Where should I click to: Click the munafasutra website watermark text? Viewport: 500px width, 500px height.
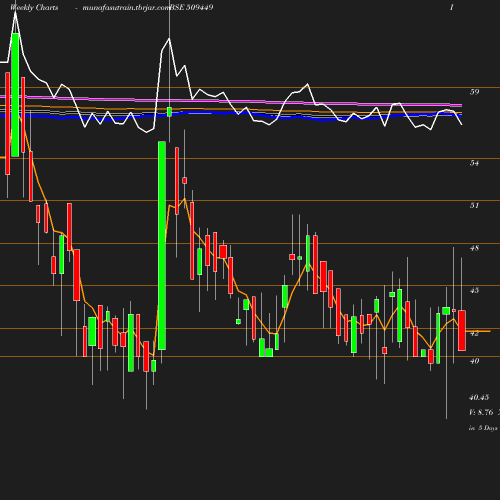pos(126,7)
